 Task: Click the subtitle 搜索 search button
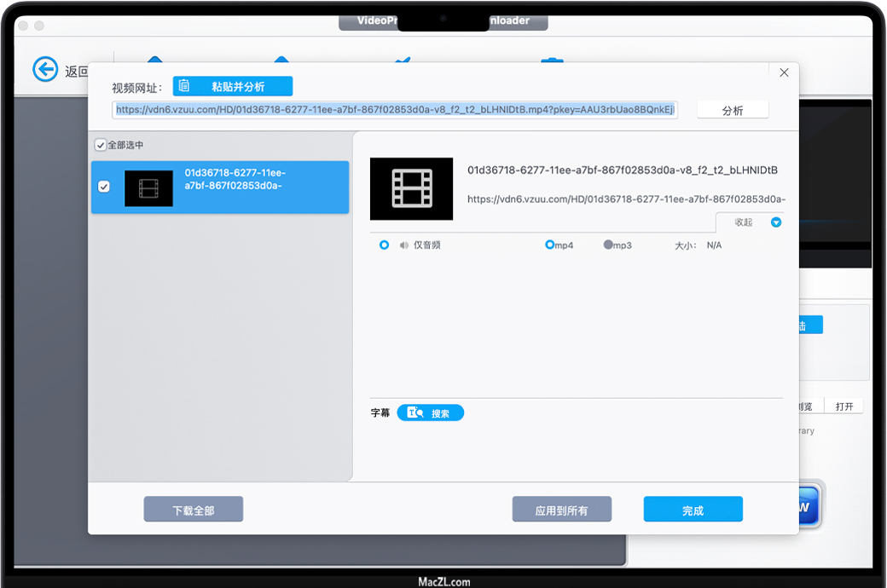pos(431,412)
